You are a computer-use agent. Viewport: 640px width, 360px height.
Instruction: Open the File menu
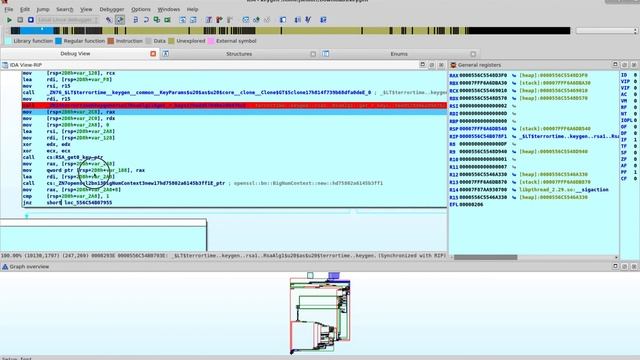(x=9, y=9)
